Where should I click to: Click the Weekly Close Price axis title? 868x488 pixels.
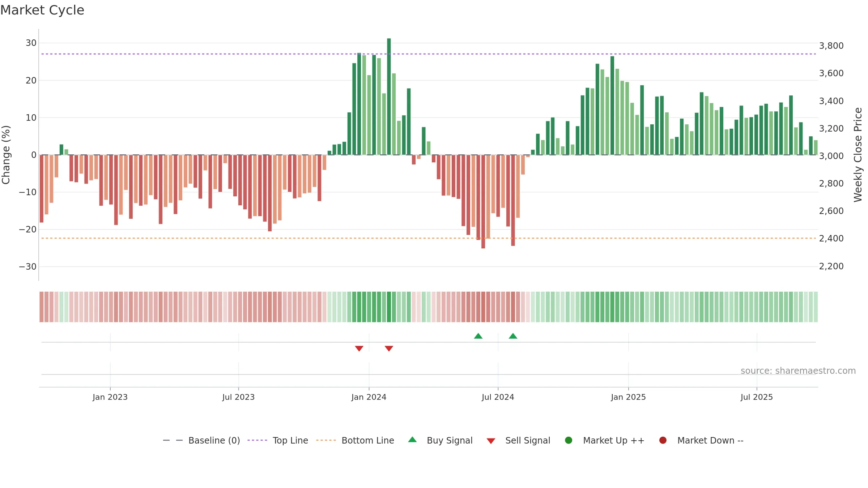pyautogui.click(x=858, y=155)
